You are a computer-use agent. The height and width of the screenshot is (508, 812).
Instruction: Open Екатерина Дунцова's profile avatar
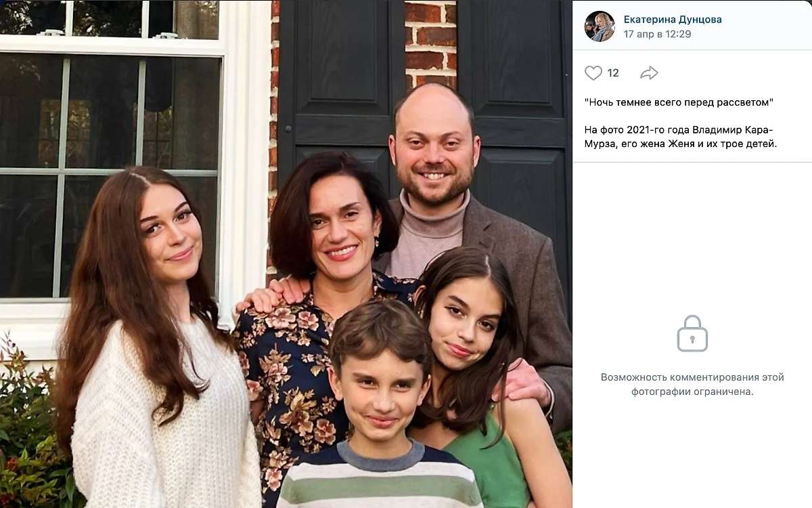pos(600,26)
